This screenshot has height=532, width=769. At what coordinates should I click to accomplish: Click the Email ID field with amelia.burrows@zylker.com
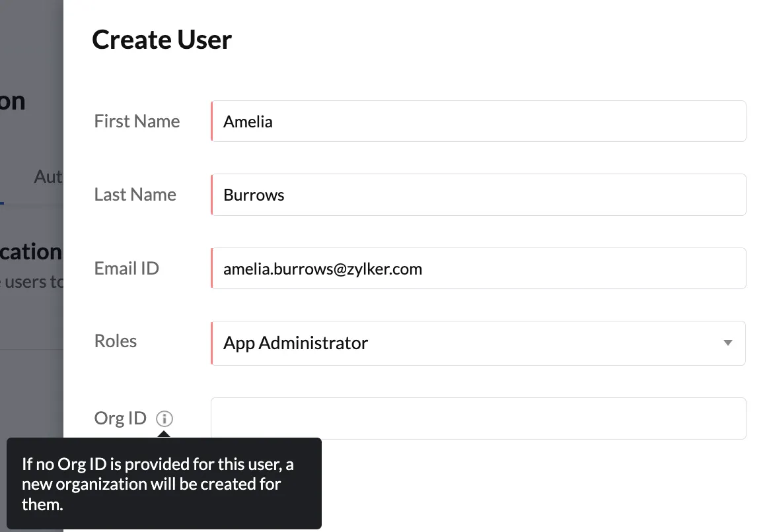coord(479,269)
